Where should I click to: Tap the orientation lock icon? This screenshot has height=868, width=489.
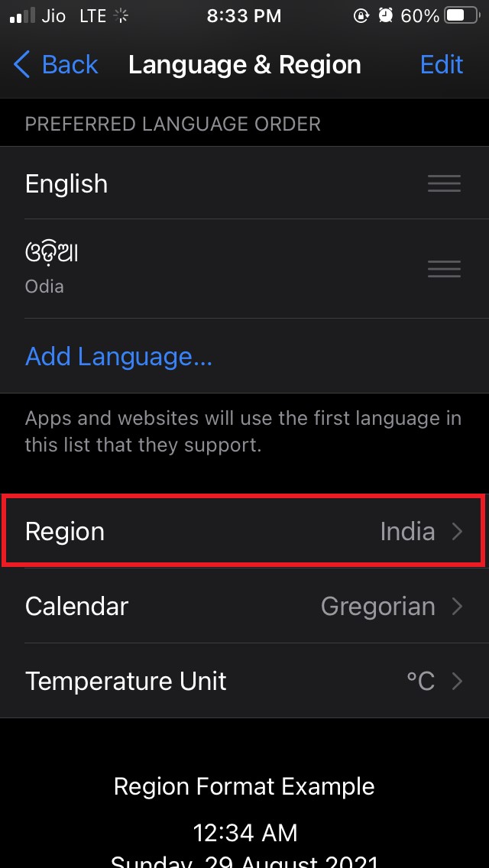coord(362,15)
